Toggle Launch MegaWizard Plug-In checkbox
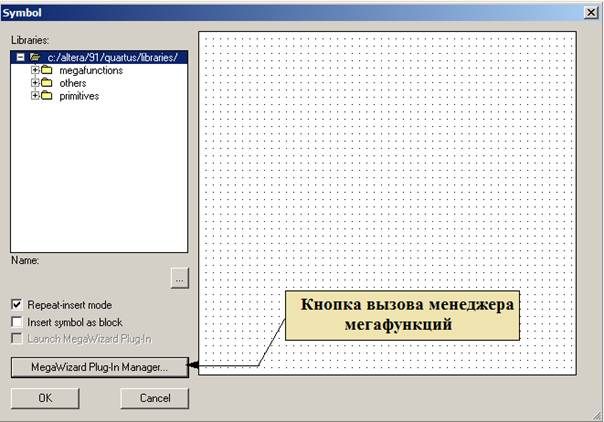604x422 pixels. (17, 339)
